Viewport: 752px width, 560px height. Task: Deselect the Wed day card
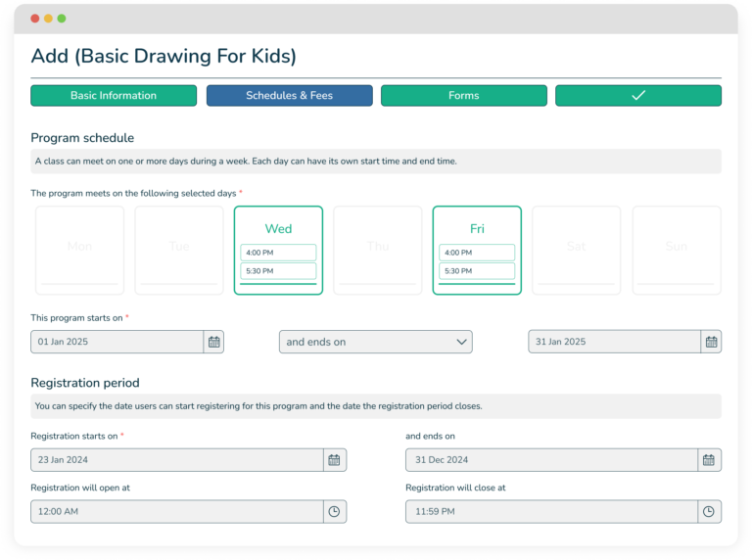(278, 228)
